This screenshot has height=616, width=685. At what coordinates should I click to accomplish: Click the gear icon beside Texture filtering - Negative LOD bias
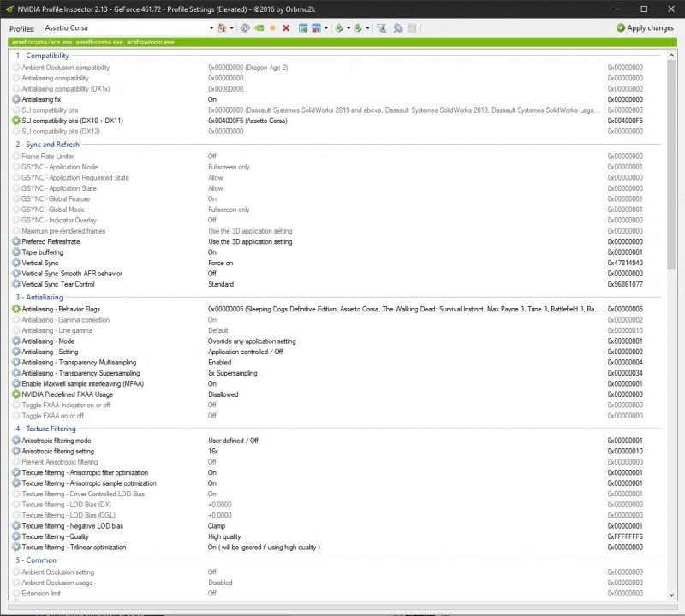tap(16, 525)
